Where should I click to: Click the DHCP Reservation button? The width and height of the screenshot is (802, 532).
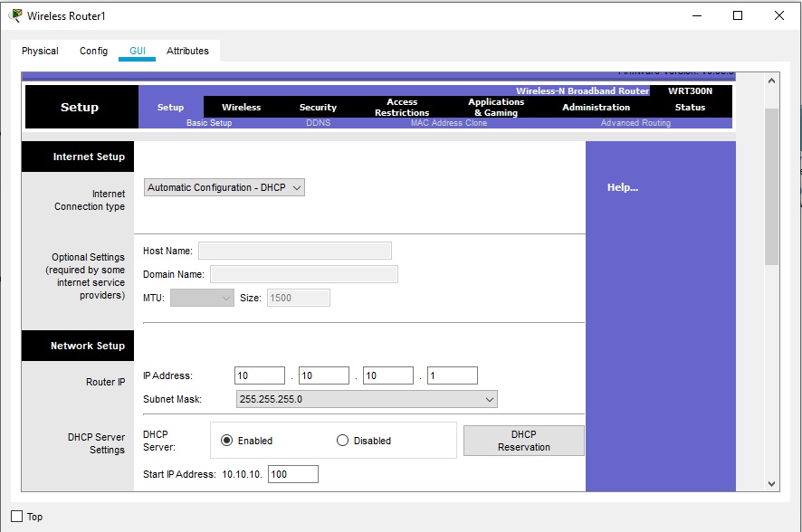524,441
